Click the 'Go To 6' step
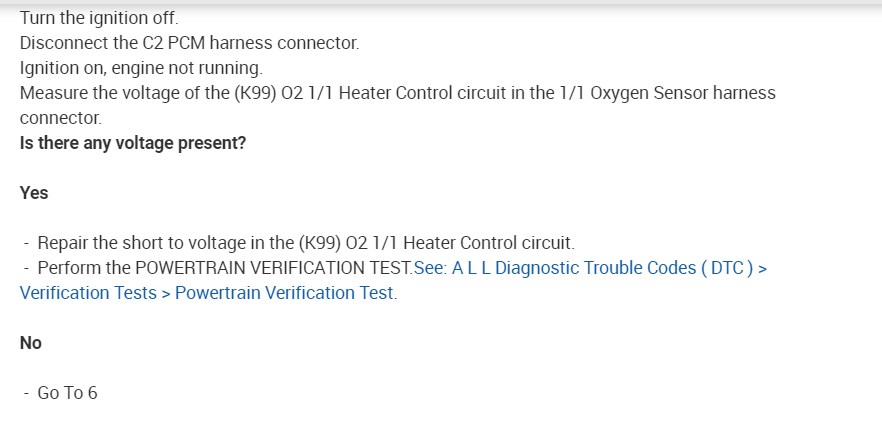Image resolution: width=882 pixels, height=424 pixels. pyautogui.click(x=67, y=393)
